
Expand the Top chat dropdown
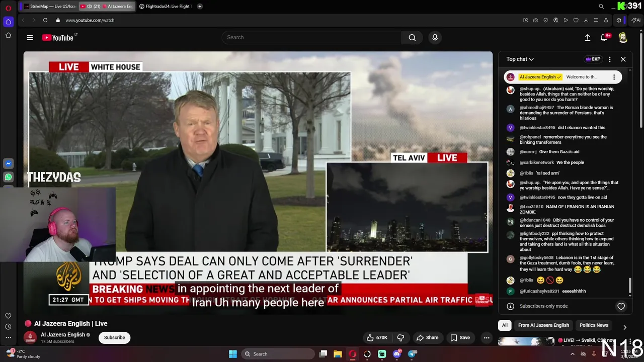[520, 59]
